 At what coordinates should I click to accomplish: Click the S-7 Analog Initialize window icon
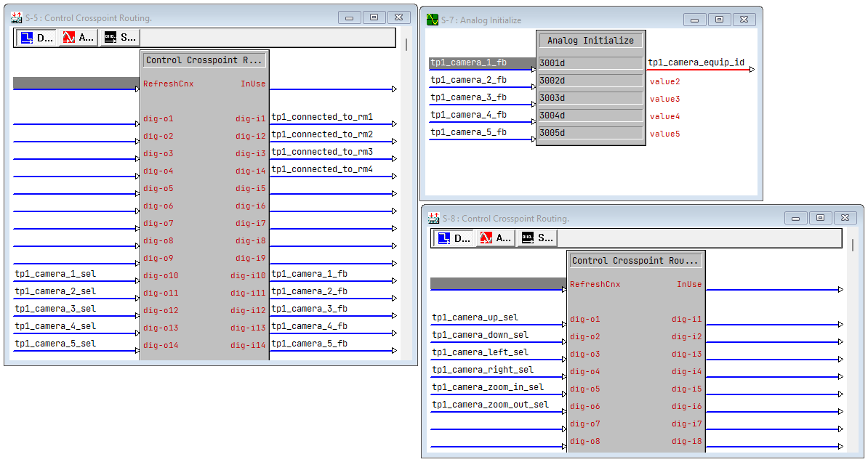433,20
